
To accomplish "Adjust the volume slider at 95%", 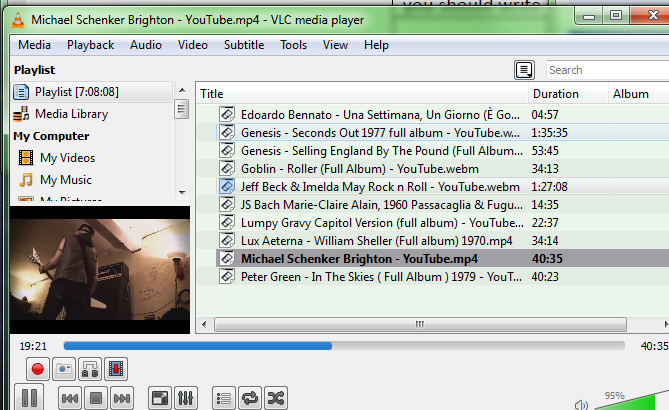I will click(x=631, y=401).
